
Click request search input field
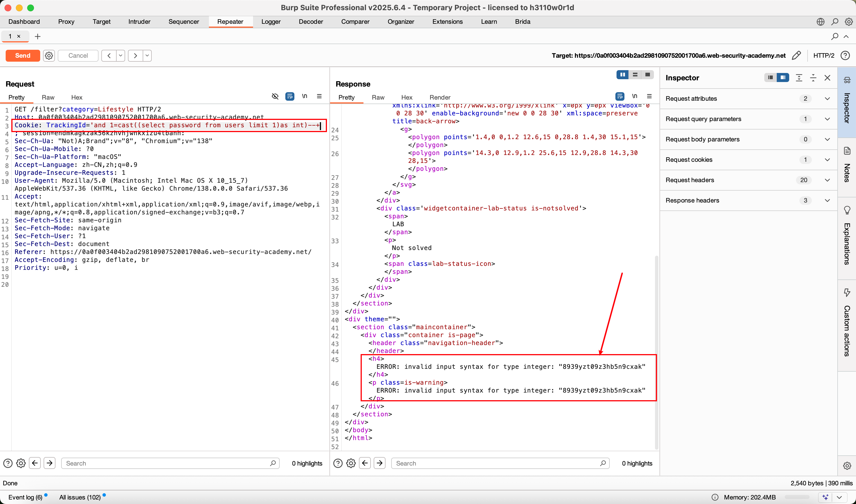click(170, 463)
